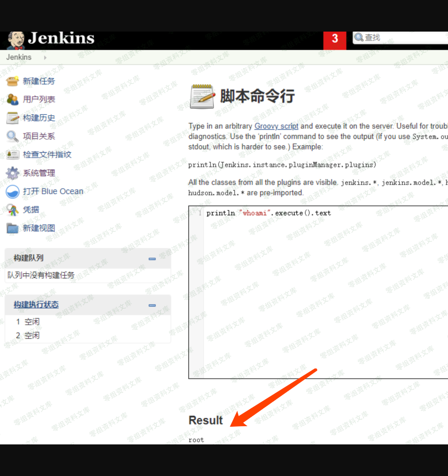Expand the Jenkins breadcrumb arrow

pos(45,58)
